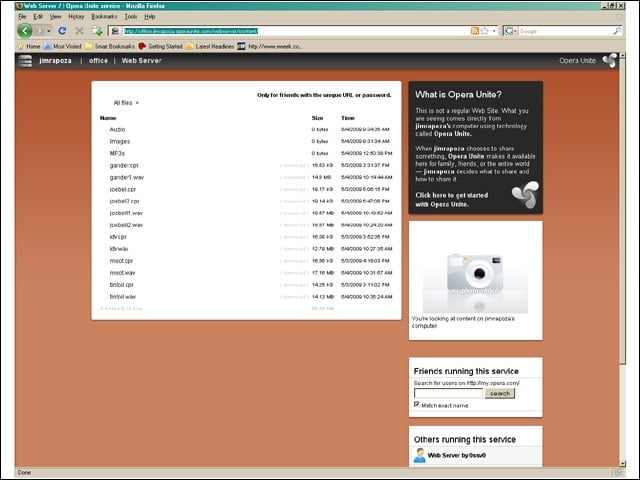Click inside the Google search box
Screen dimensions: 640x480
click(x=564, y=31)
